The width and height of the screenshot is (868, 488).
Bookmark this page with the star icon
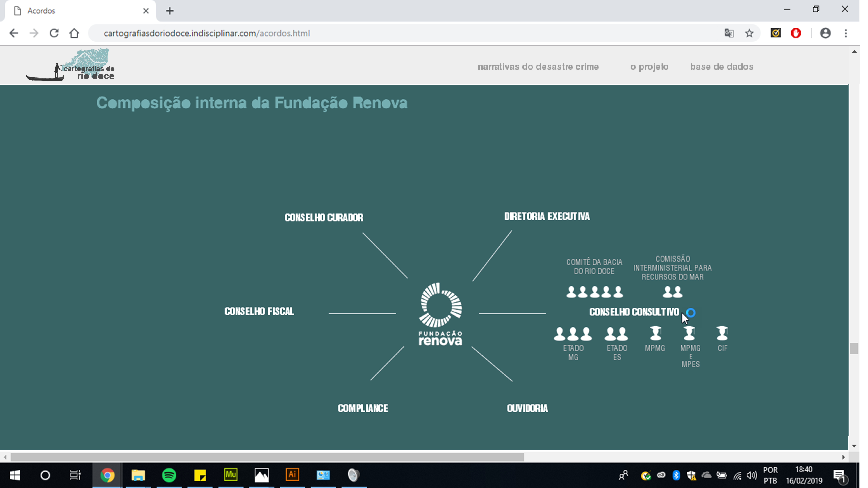pos(749,33)
